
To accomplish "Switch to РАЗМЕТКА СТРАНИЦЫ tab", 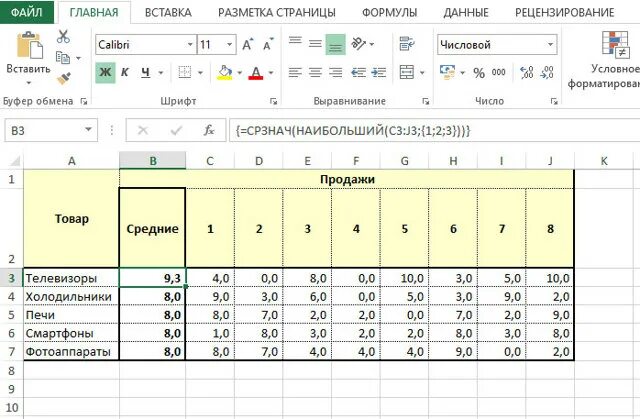I will pyautogui.click(x=277, y=12).
